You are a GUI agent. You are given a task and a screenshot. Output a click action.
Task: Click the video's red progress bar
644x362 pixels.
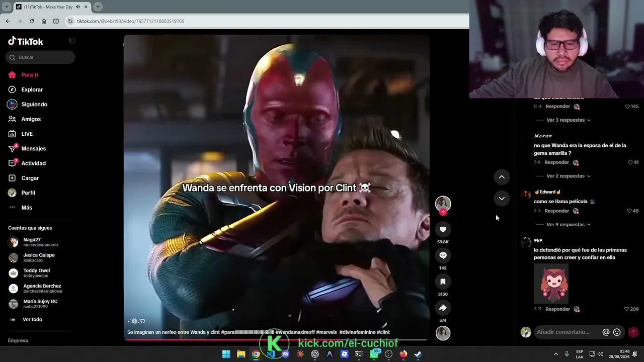pyautogui.click(x=276, y=339)
